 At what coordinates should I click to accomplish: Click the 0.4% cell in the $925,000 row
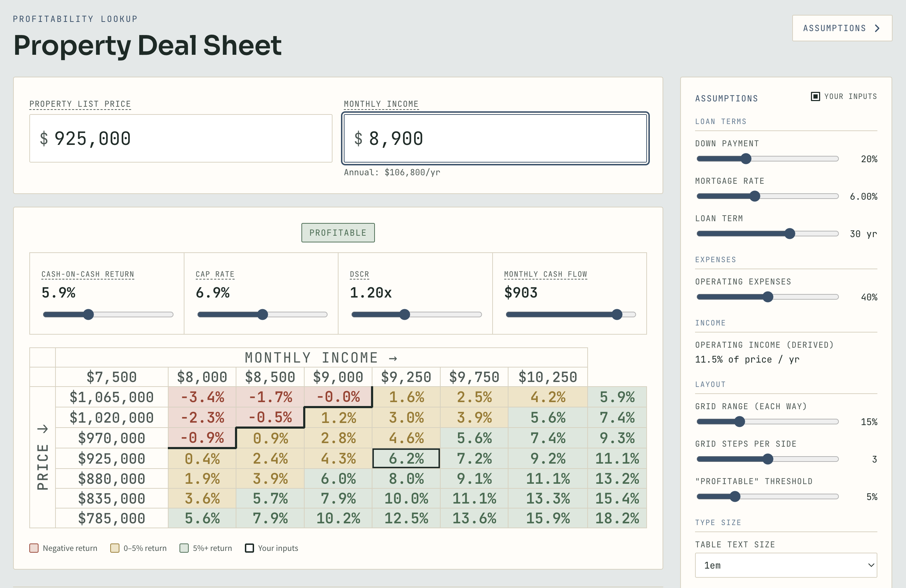click(x=202, y=458)
